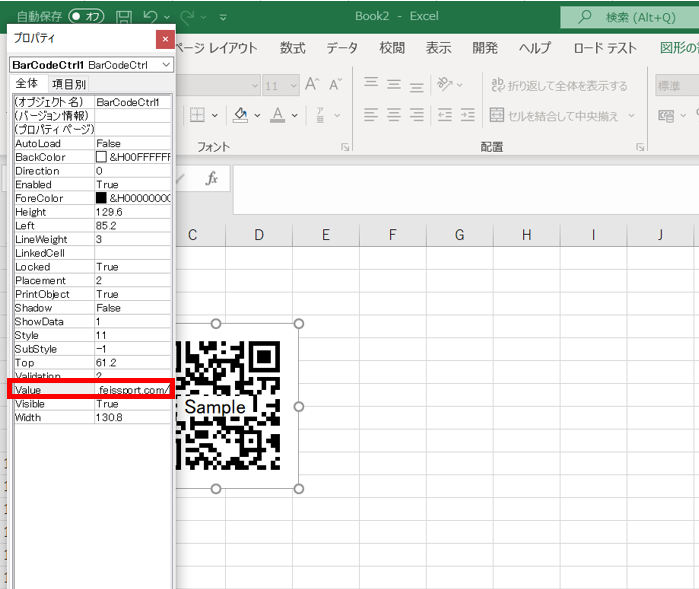The height and width of the screenshot is (589, 699).
Task: Click the Undo arrow icon
Action: [150, 17]
